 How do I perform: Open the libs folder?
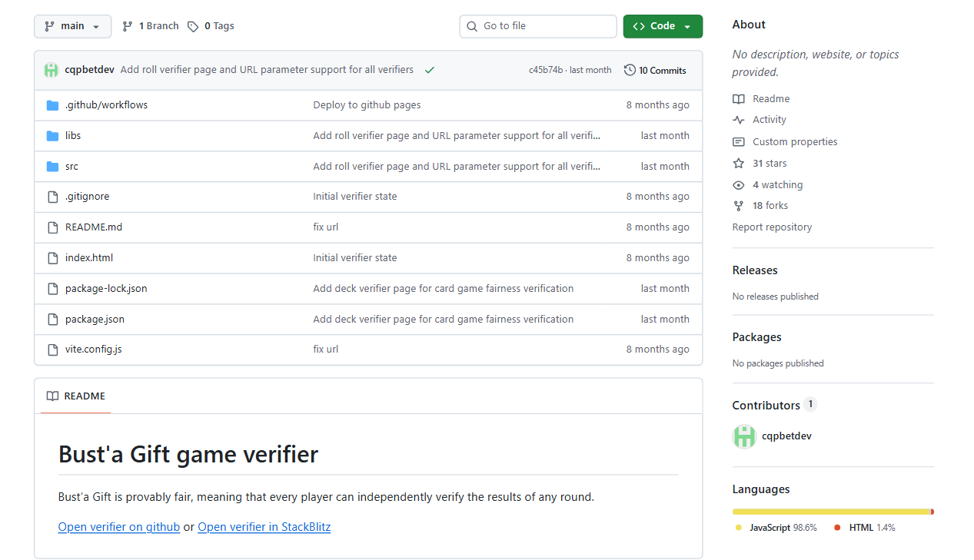click(73, 136)
